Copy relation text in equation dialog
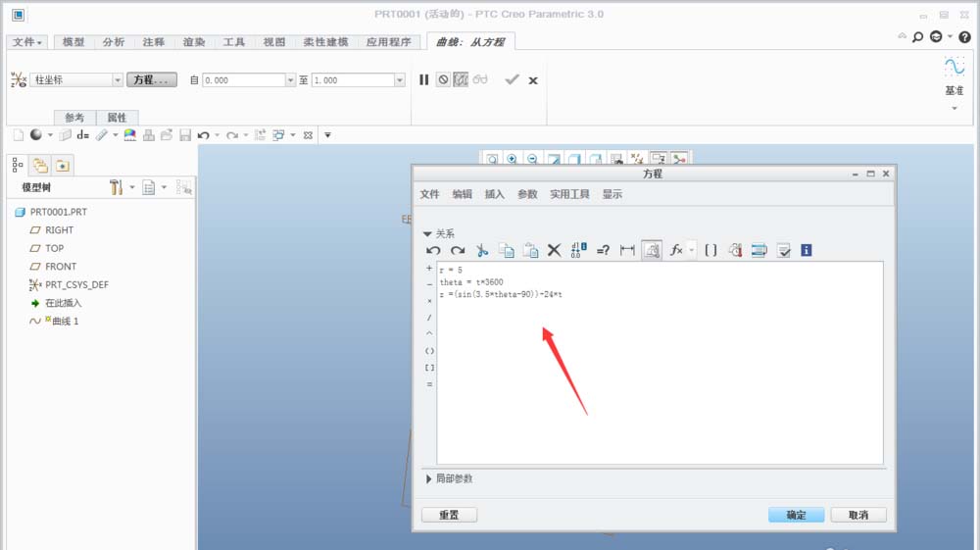The image size is (980, 550). click(507, 251)
